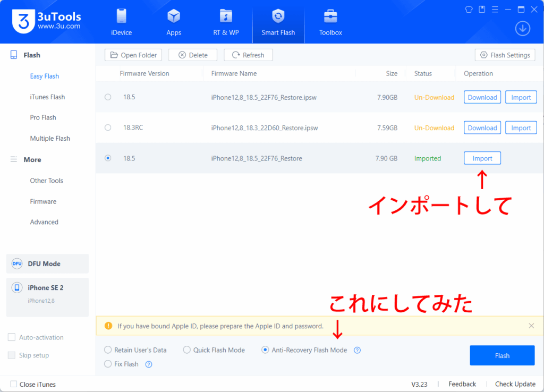544x392 pixels.
Task: Click the 7.59GB size value
Action: [387, 128]
